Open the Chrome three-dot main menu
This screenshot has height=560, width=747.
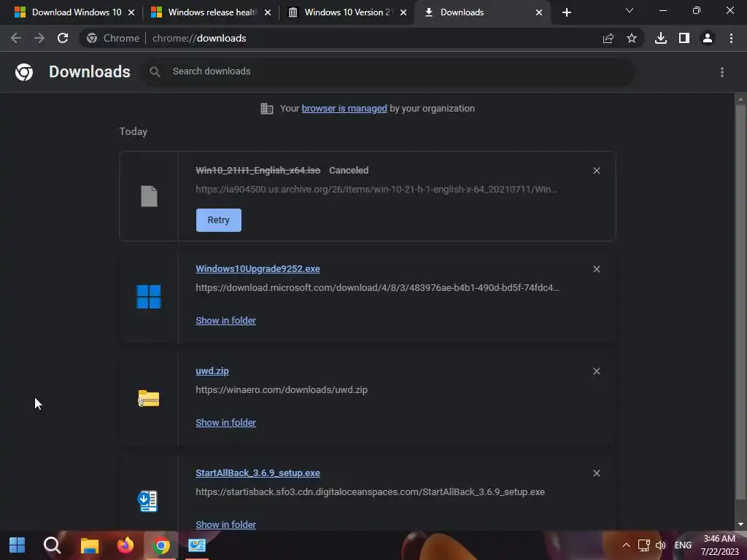pyautogui.click(x=731, y=38)
